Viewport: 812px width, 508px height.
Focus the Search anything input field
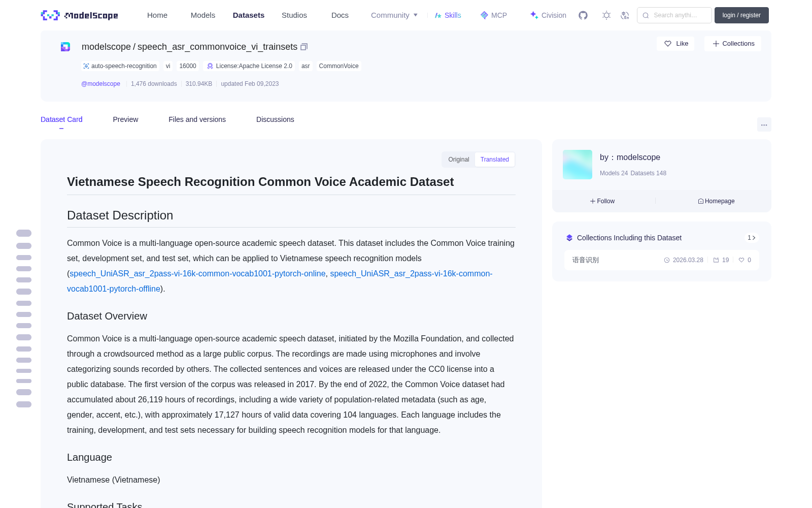674,15
